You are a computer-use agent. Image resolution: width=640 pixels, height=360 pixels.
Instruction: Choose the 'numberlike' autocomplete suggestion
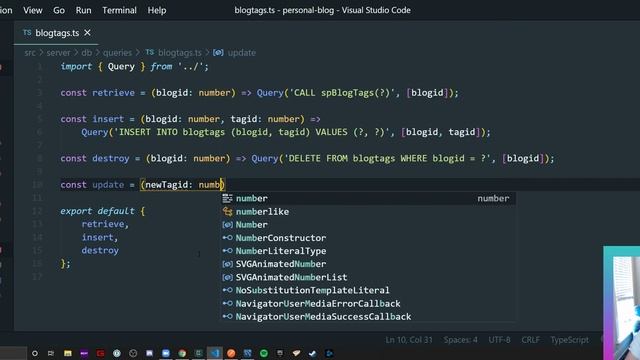click(368, 211)
